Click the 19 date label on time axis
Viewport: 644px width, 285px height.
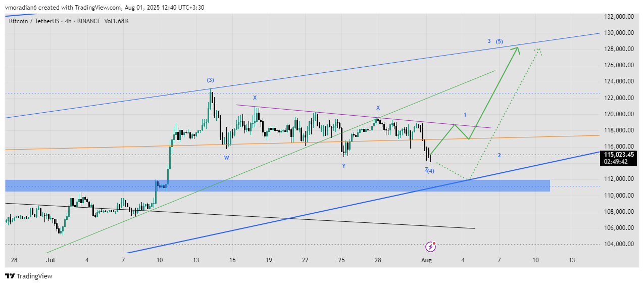pos(268,260)
